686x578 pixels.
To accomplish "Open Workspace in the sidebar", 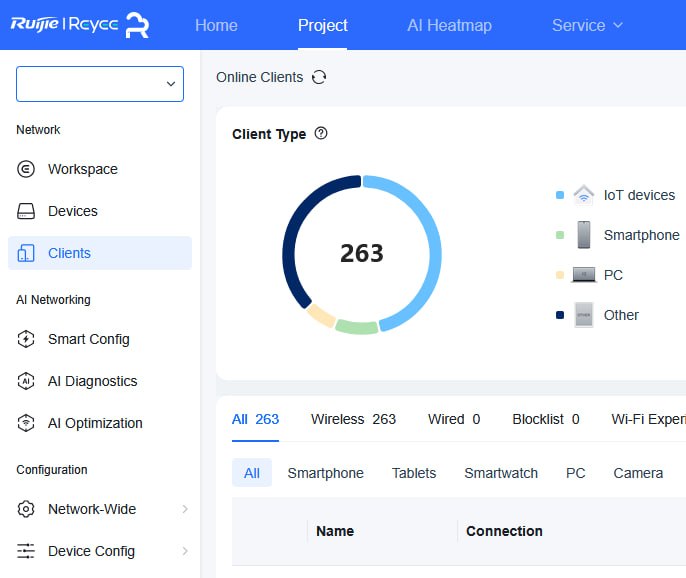I will click(x=100, y=169).
